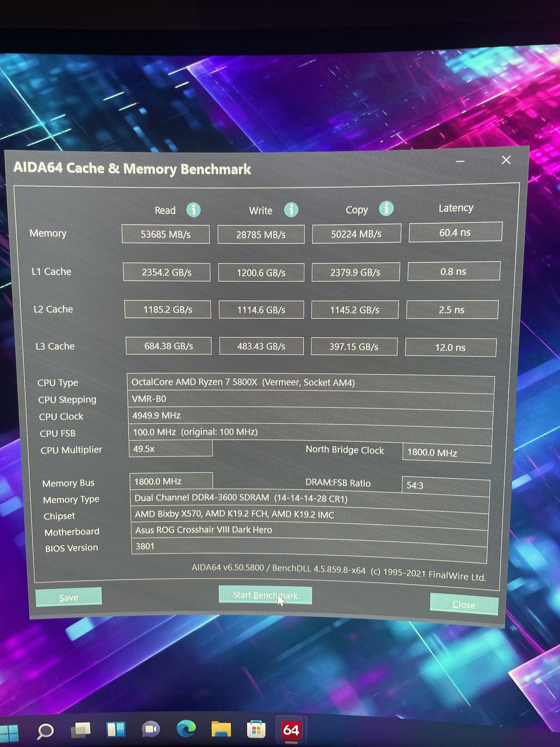Select L3 Cache Read 684.38 GB/s
Image resolution: width=560 pixels, height=747 pixels.
(x=169, y=346)
